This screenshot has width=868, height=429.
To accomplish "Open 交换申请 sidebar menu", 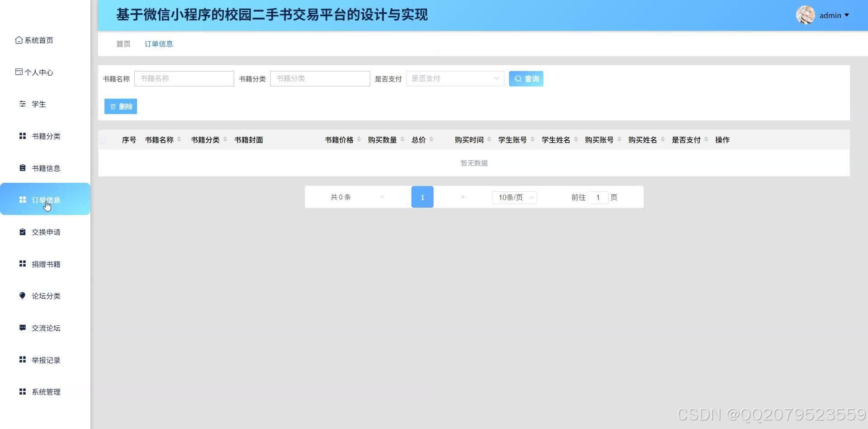I will 45,232.
